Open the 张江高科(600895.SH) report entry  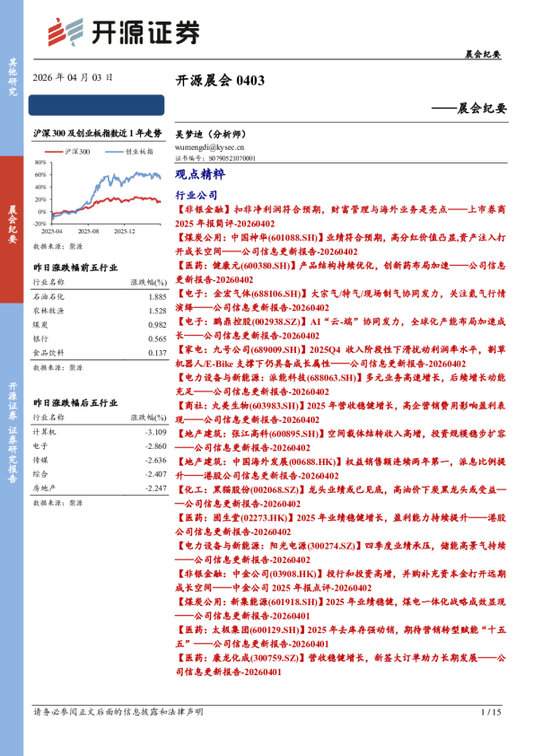point(340,440)
